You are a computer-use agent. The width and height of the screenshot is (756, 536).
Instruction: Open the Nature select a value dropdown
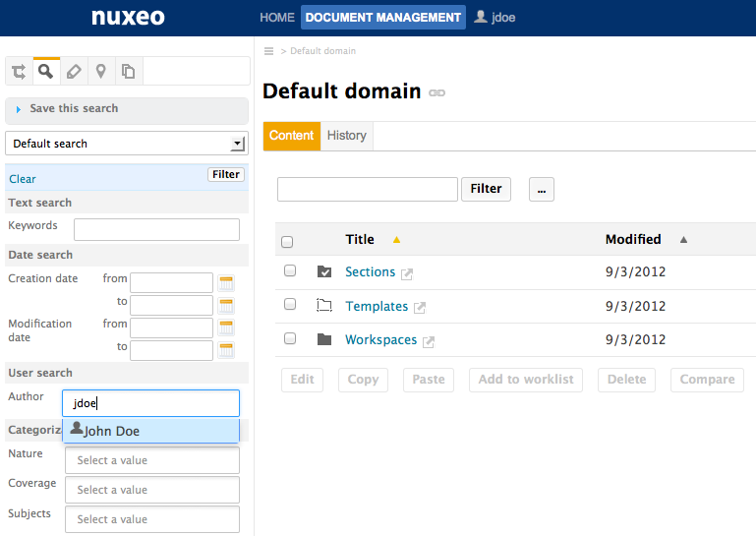click(x=151, y=460)
